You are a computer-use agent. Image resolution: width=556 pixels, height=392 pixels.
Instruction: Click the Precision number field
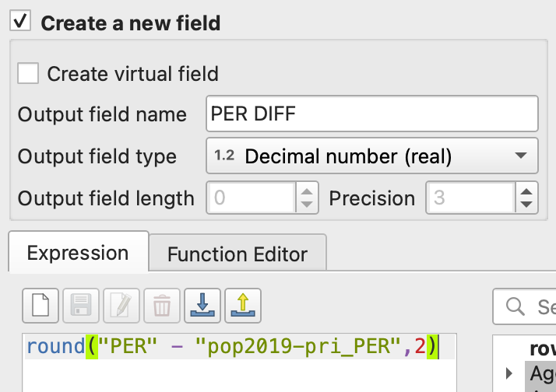point(470,198)
